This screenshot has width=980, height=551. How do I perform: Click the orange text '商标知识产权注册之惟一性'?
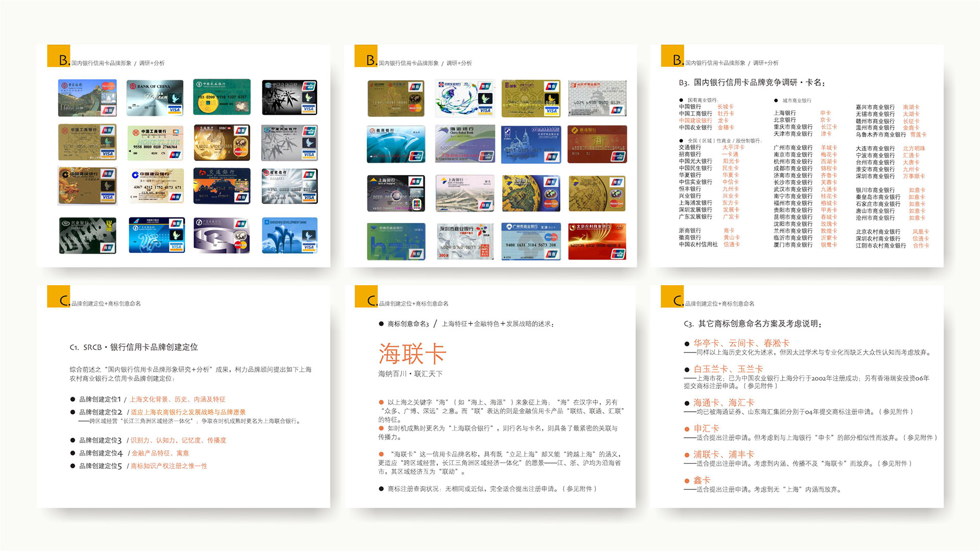169,466
